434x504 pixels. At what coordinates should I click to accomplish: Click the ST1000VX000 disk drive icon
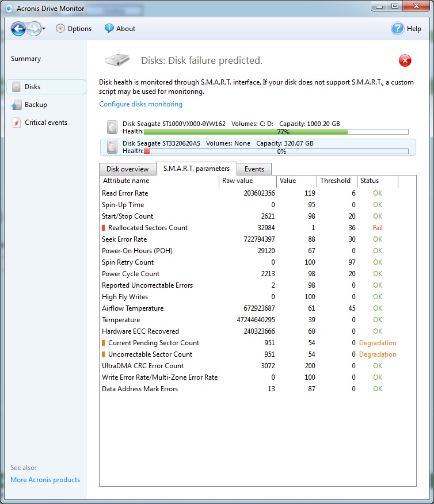[x=112, y=127]
